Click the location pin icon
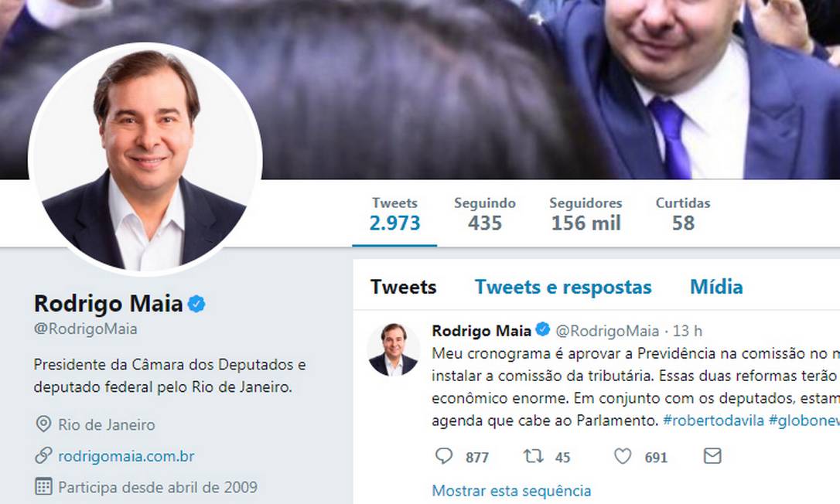Viewport: 840px width, 504px height. click(43, 424)
